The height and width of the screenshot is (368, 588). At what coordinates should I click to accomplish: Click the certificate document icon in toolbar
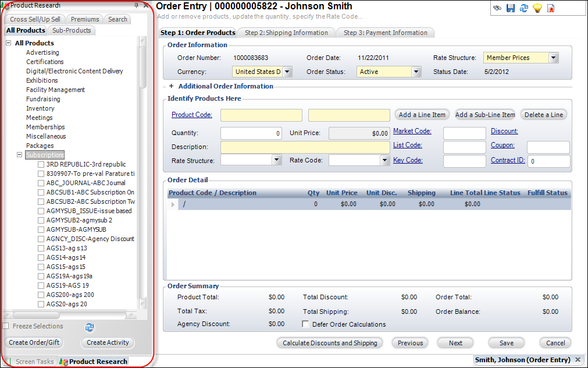click(551, 8)
